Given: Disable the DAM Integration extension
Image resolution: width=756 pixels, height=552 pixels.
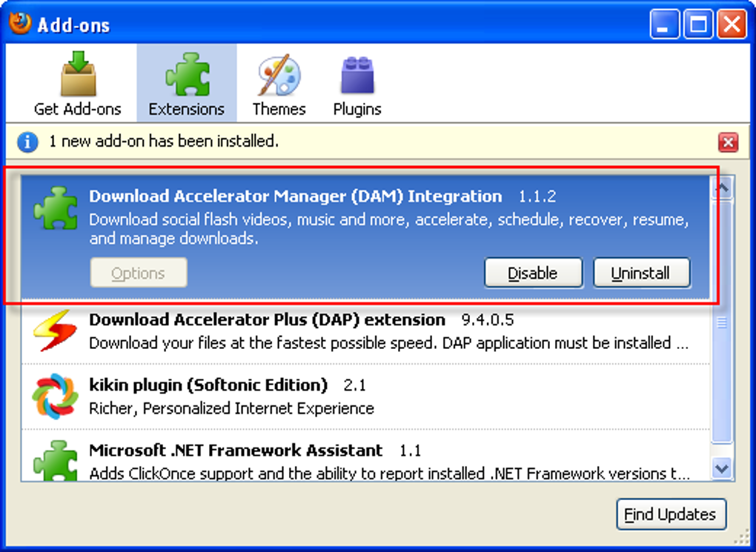Looking at the screenshot, I should [533, 273].
